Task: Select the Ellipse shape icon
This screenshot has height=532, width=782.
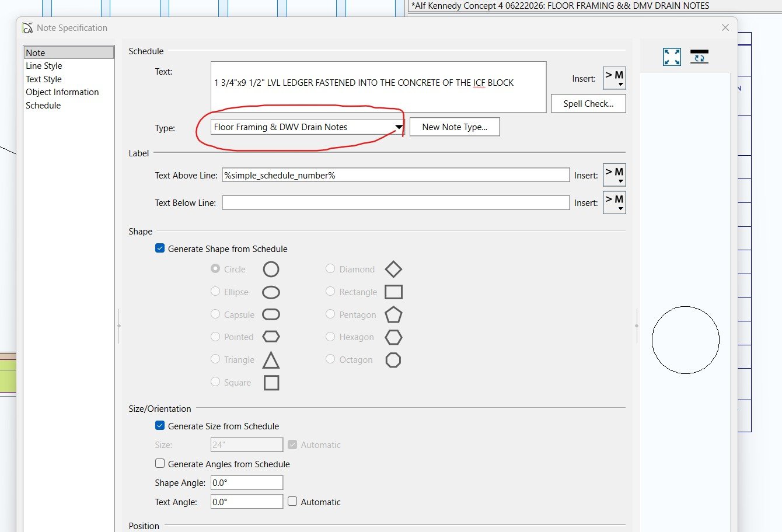Action: pos(271,292)
